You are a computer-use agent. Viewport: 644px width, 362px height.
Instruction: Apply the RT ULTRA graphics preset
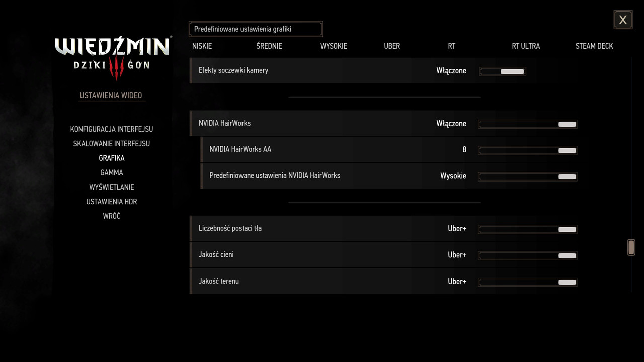click(526, 46)
